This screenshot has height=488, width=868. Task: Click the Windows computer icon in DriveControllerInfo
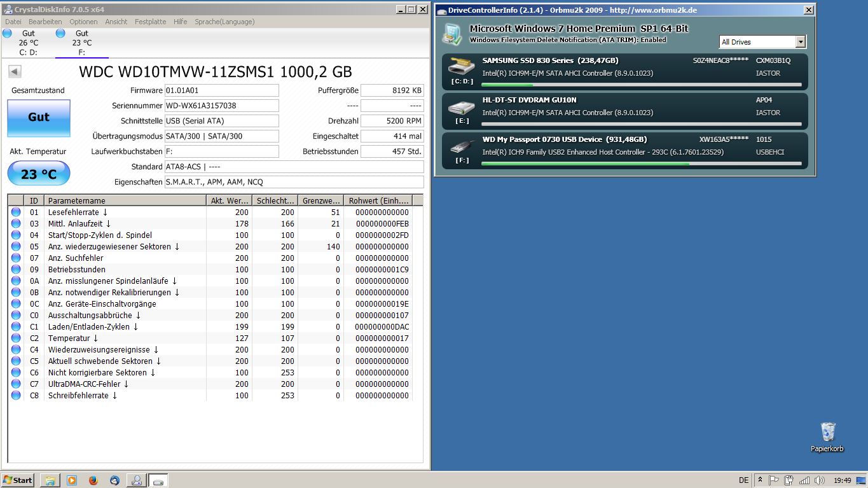[x=453, y=34]
